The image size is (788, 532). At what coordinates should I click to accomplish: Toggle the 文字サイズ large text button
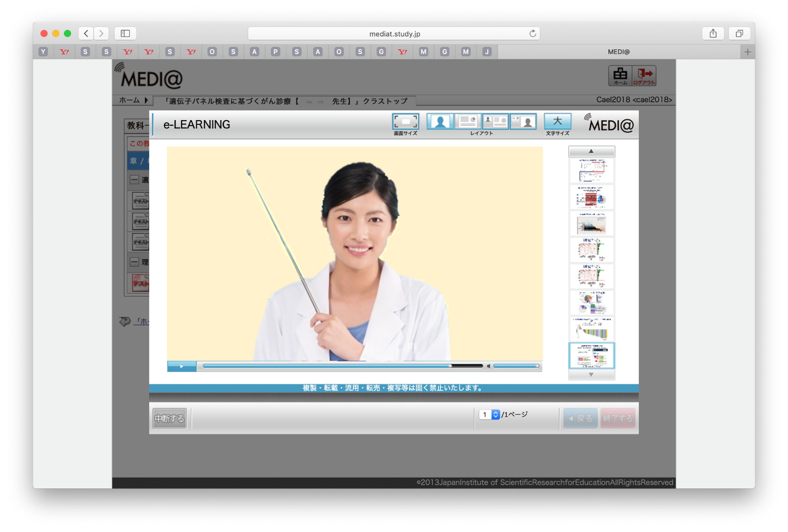point(557,122)
